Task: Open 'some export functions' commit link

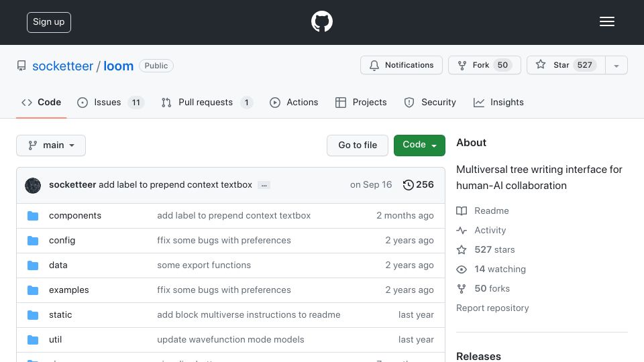Action: point(204,265)
